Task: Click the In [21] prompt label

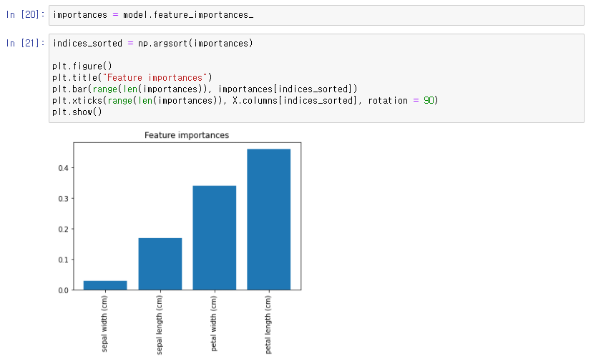Action: pos(25,44)
